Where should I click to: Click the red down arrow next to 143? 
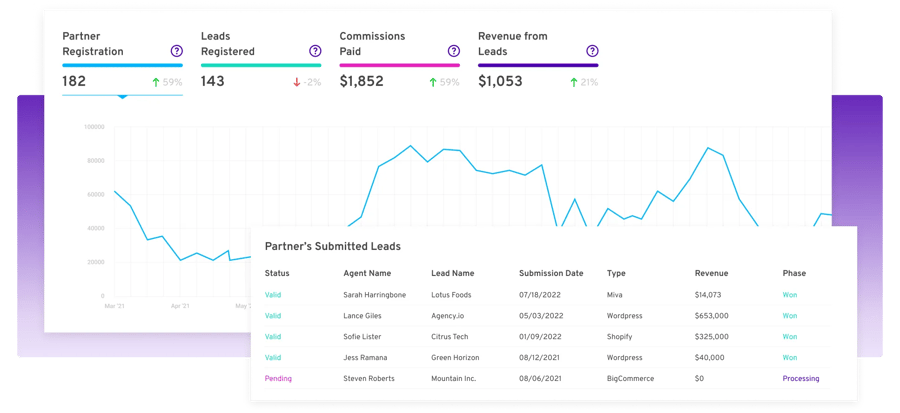[297, 83]
